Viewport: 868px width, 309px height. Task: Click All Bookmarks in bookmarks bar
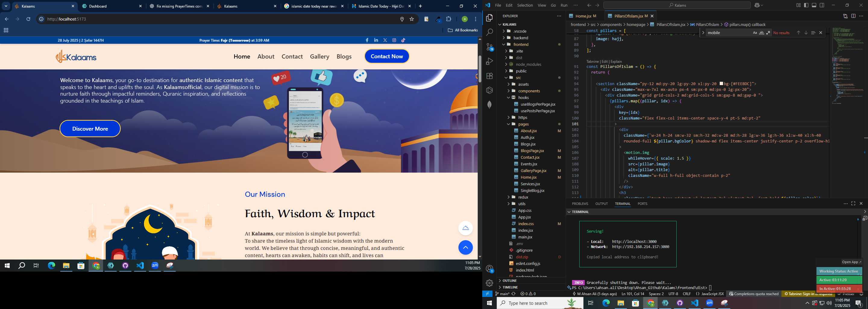point(463,30)
